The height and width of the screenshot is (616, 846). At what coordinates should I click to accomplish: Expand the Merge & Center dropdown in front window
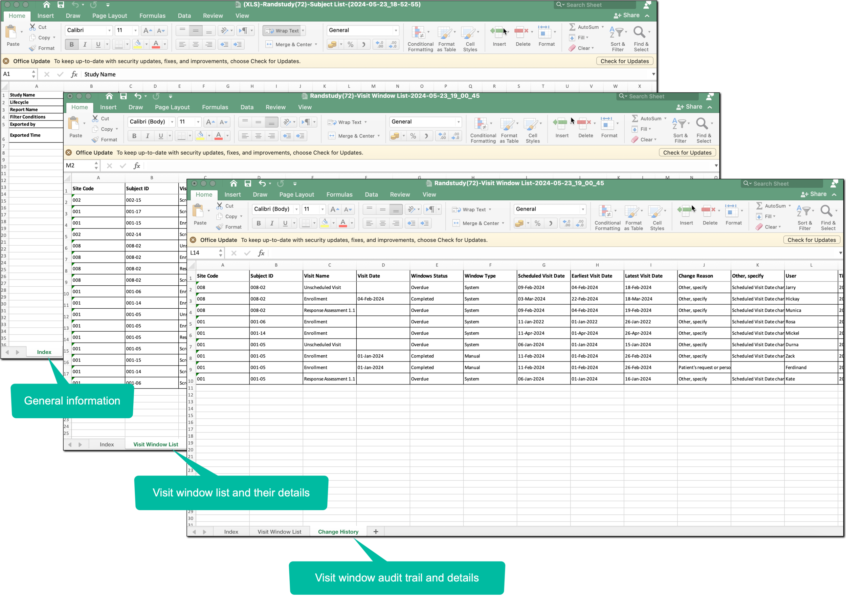(x=503, y=223)
